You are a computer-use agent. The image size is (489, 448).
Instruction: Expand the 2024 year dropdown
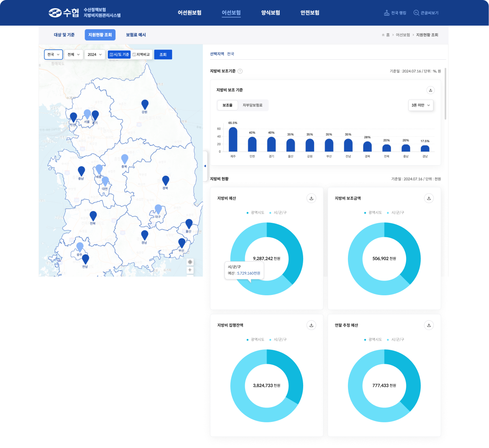click(95, 55)
